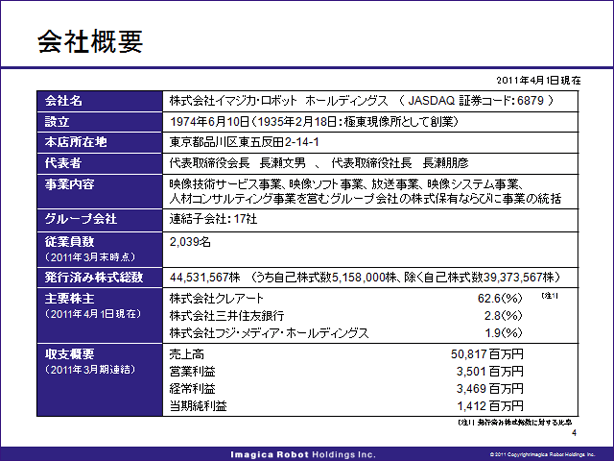Screen dimensions: 614x461
Task: Select the address 東京都品川区東五反田2-14-1
Action: 244,142
